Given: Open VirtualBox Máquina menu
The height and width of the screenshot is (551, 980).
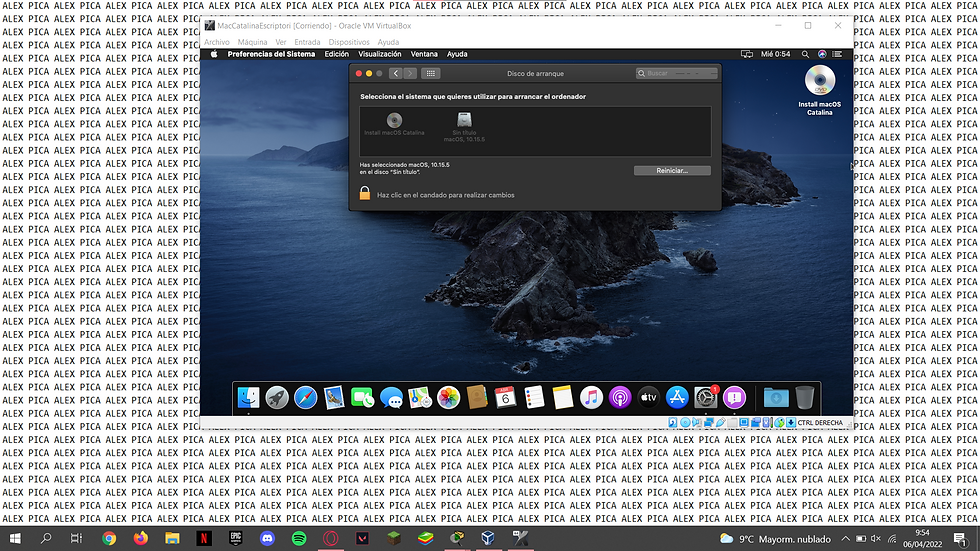Looking at the screenshot, I should click(x=252, y=42).
